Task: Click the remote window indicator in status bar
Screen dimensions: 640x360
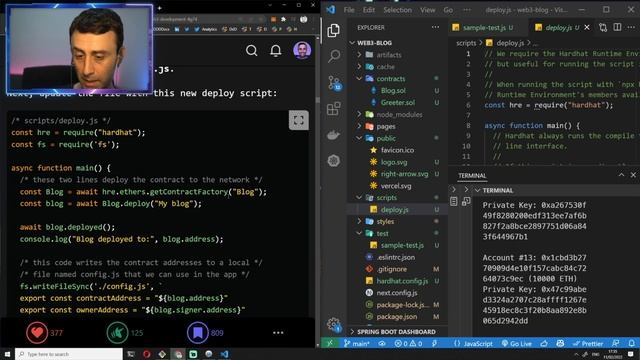Action: pos(330,344)
